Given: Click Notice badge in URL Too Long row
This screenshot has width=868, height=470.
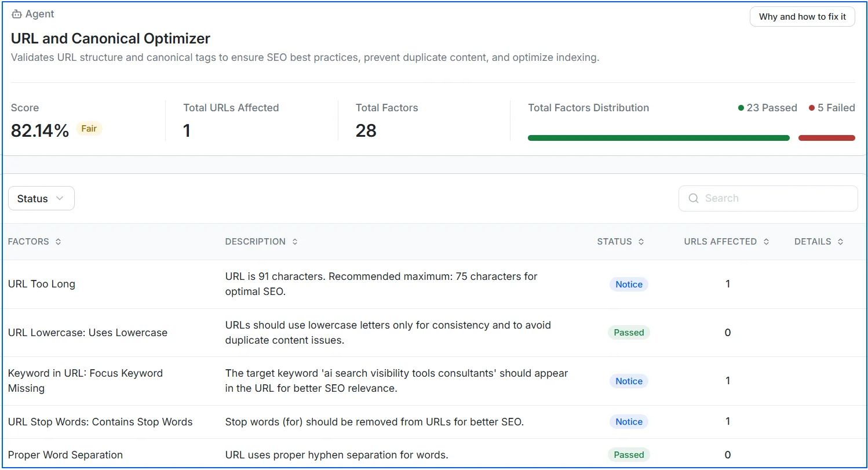Looking at the screenshot, I should point(629,284).
